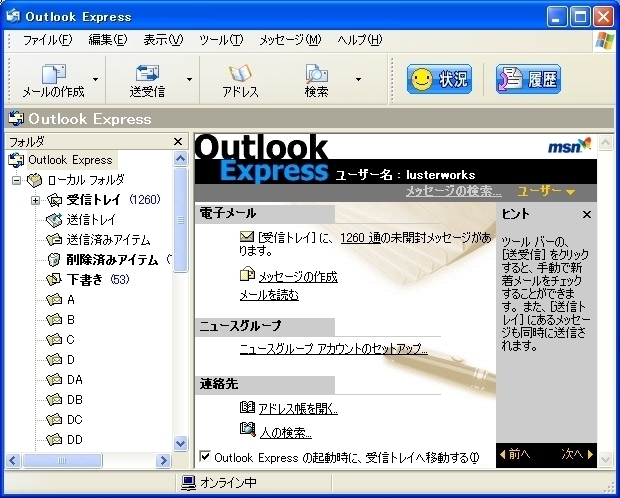Viewport: 620px width, 498px height.
Task: Click the msn logo
Action: click(569, 146)
